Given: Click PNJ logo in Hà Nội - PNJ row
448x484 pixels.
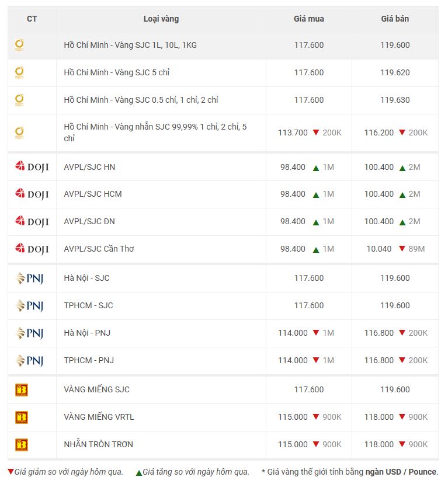Looking at the screenshot, I should tap(30, 333).
